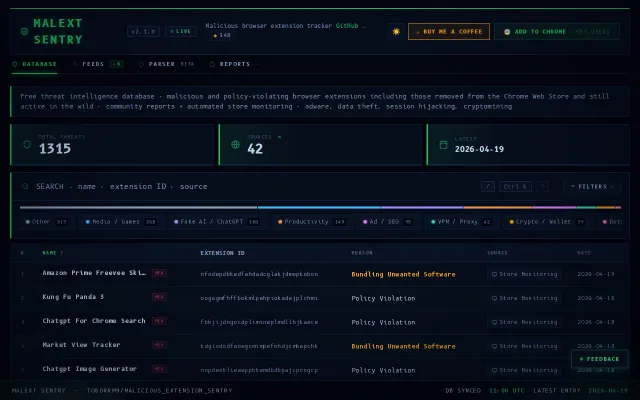Filter by Crypto / Wallet category chip
640x400 pixels.
[547, 222]
